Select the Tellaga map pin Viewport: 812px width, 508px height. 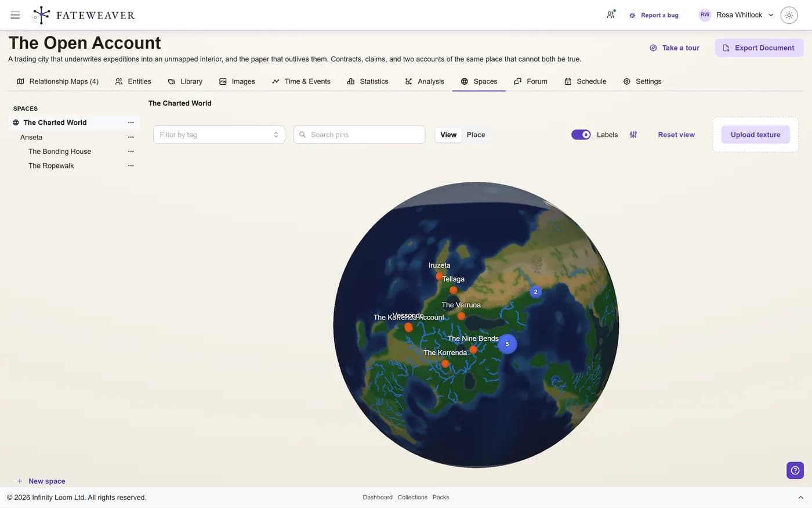[x=454, y=290]
